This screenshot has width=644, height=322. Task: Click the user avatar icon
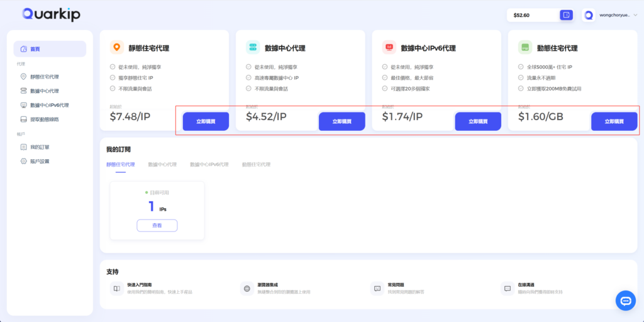pyautogui.click(x=589, y=15)
